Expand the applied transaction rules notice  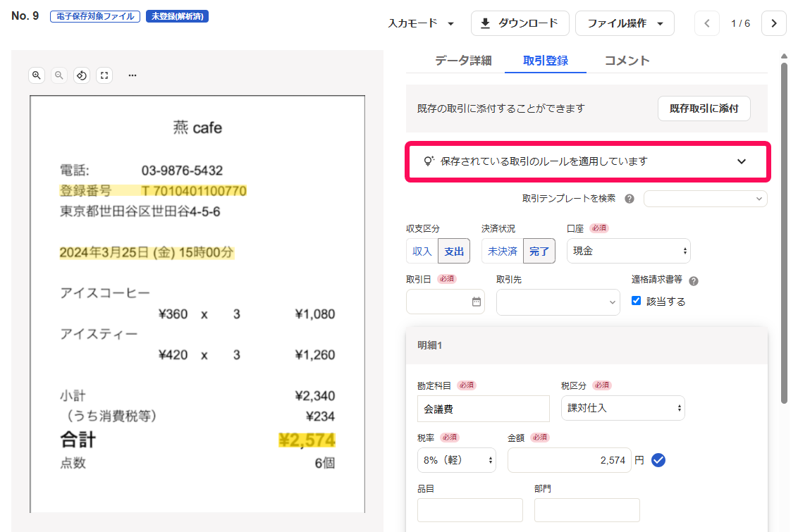click(x=588, y=161)
